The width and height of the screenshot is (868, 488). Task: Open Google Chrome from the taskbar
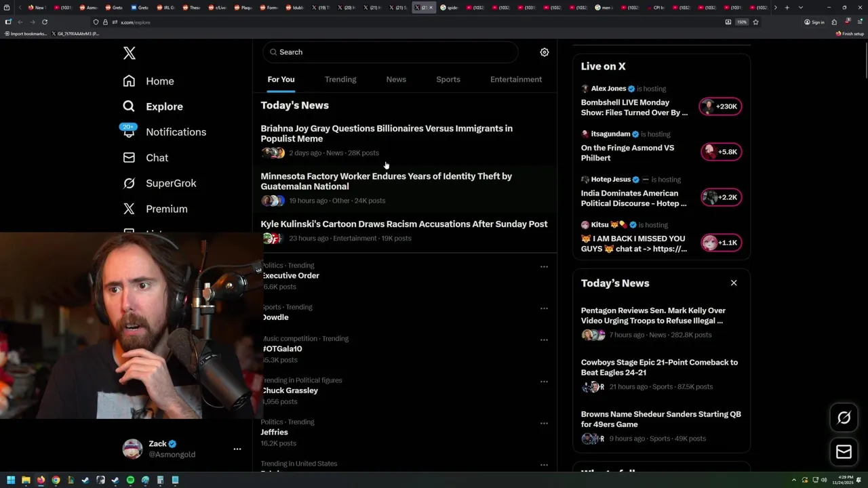click(x=56, y=481)
